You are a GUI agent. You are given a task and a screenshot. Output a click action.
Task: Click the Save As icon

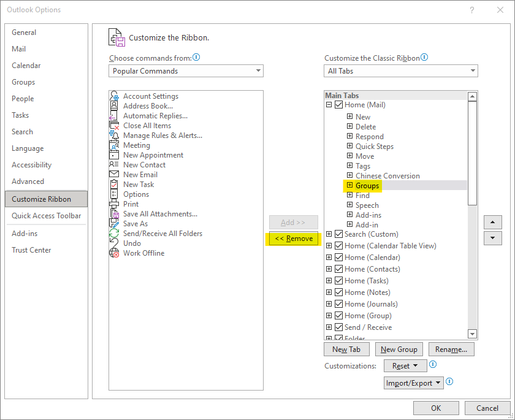point(114,224)
